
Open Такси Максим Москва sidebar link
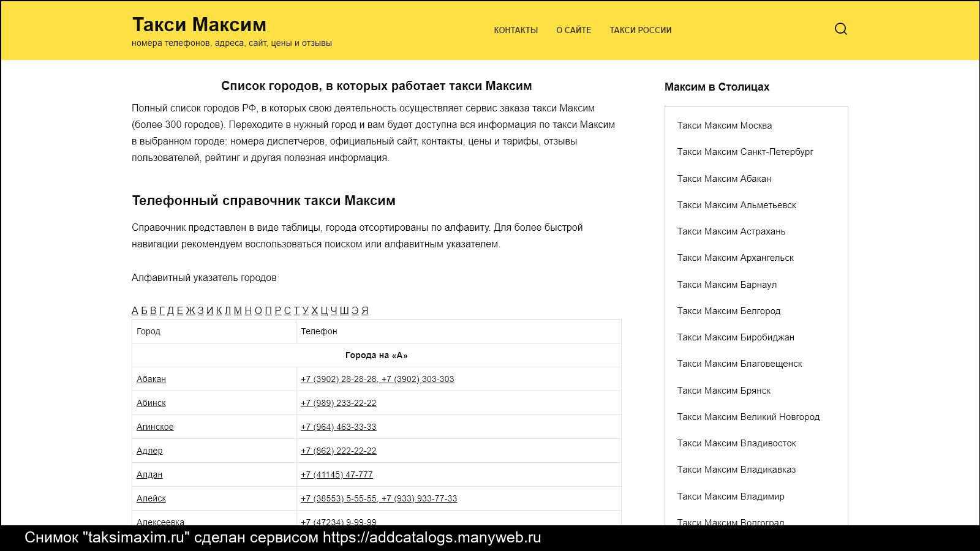click(x=725, y=126)
